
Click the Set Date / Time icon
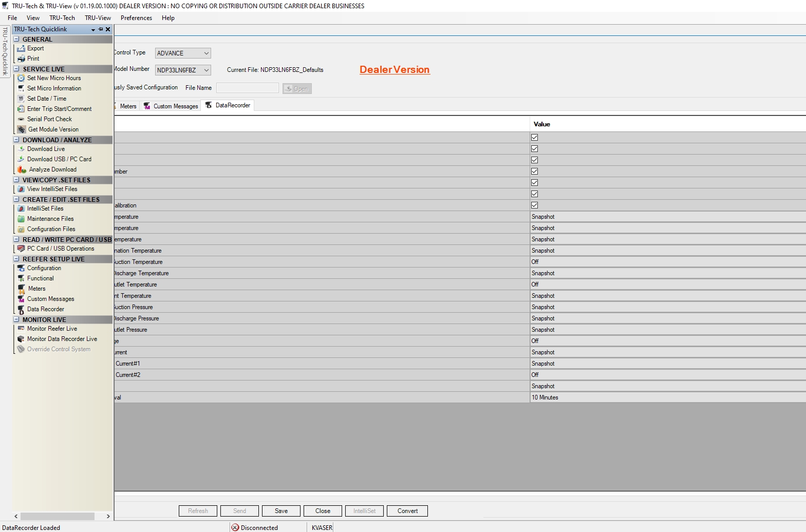[x=21, y=99]
